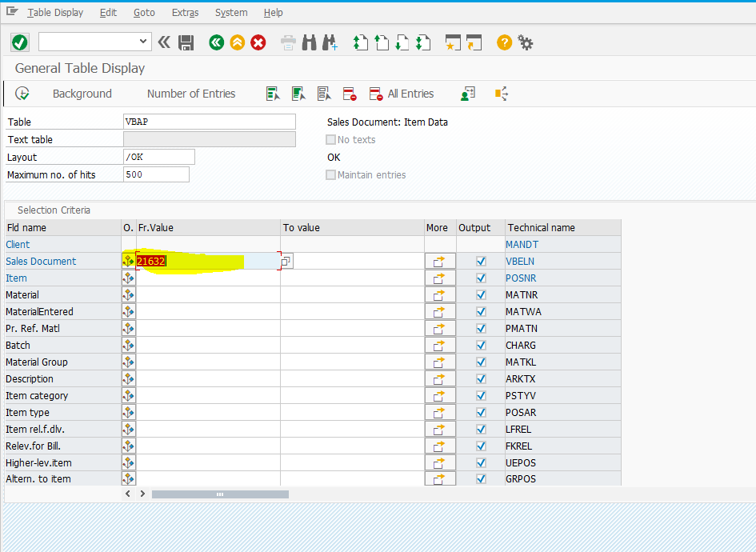756x552 pixels.
Task: Click the yellow Help question mark icon
Action: (503, 42)
